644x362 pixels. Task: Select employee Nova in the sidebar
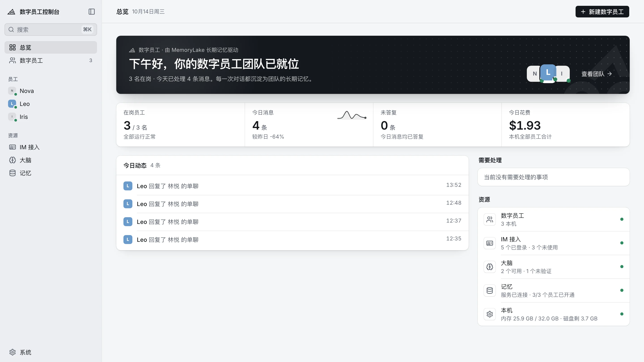(51, 91)
